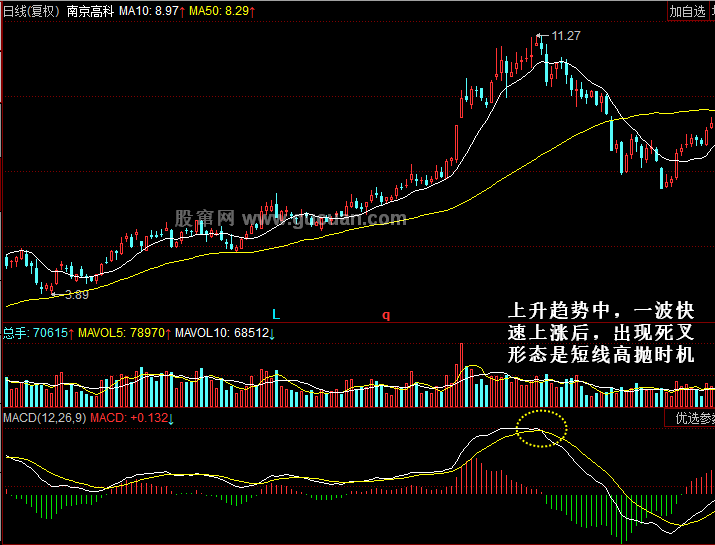
Task: Select the MA10 moving average indicator label
Action: (x=148, y=10)
